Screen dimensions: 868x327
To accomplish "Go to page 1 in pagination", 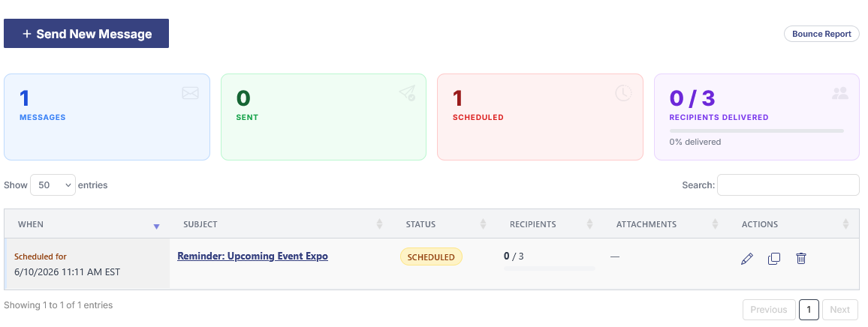I will pyautogui.click(x=809, y=310).
